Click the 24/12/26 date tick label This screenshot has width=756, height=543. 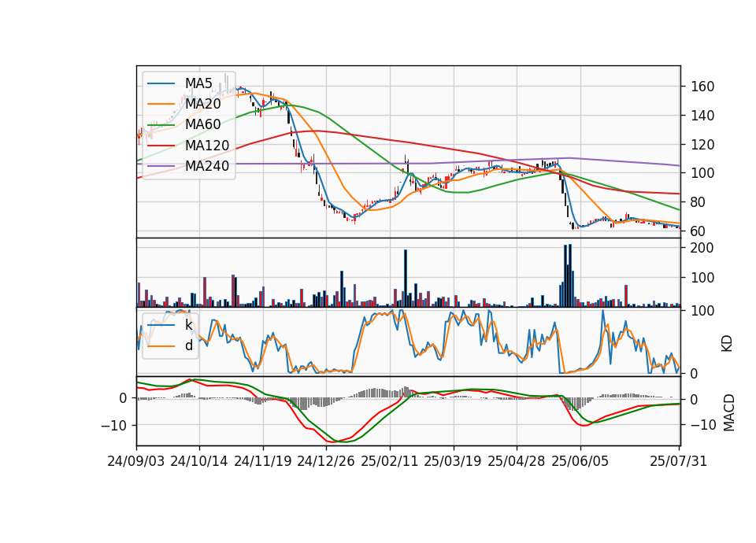click(326, 461)
